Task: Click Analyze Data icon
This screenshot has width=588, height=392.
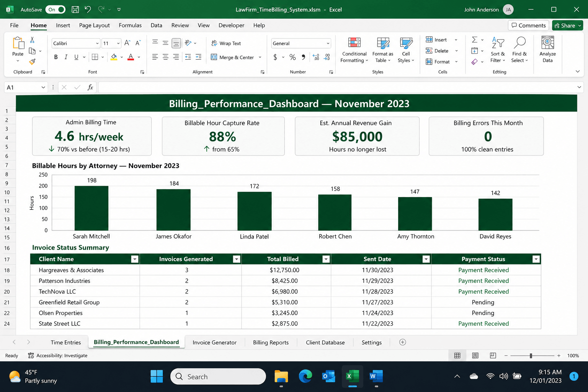Action: pyautogui.click(x=548, y=49)
